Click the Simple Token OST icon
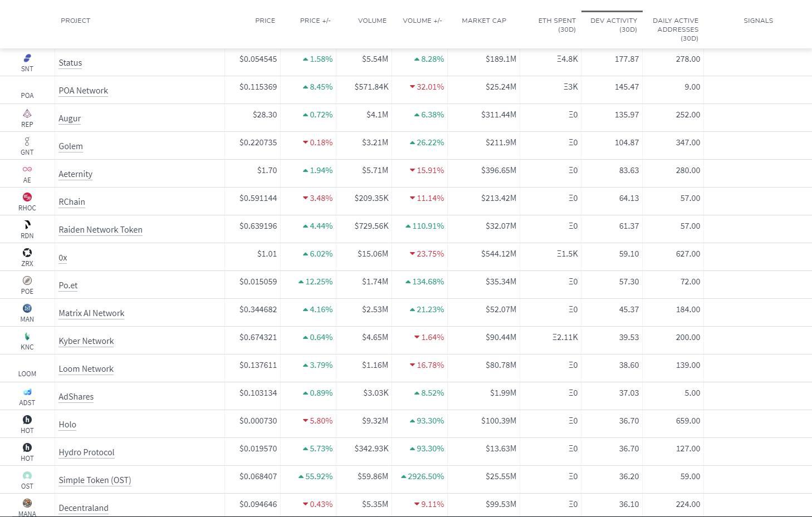This screenshot has height=517, width=812. (x=27, y=475)
